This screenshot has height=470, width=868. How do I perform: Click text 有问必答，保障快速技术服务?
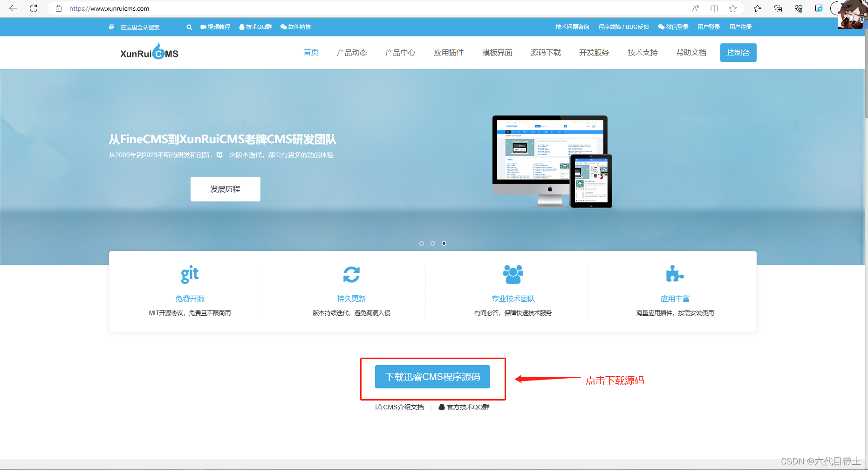(x=513, y=313)
